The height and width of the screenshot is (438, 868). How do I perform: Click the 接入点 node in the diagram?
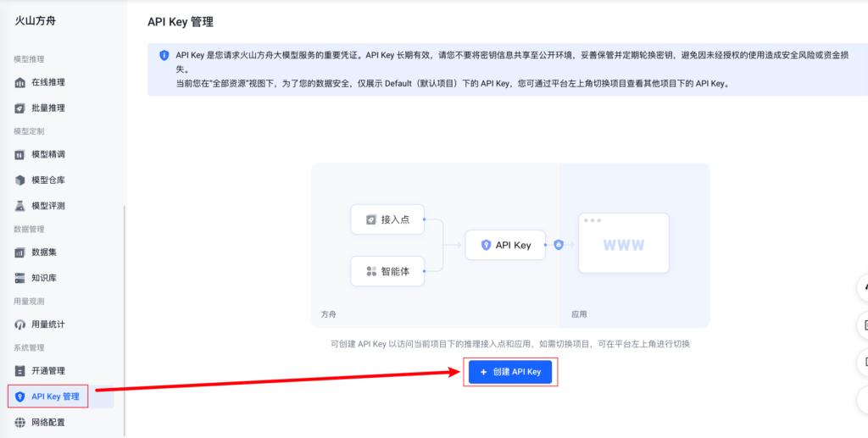coord(387,219)
